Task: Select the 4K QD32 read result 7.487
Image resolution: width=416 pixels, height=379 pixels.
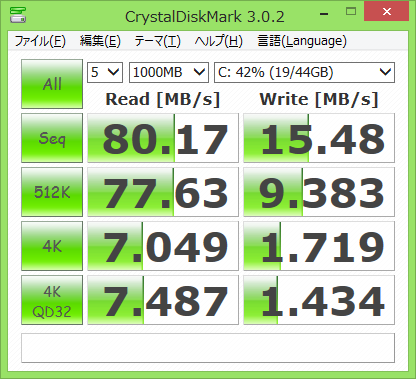Action: [x=163, y=300]
